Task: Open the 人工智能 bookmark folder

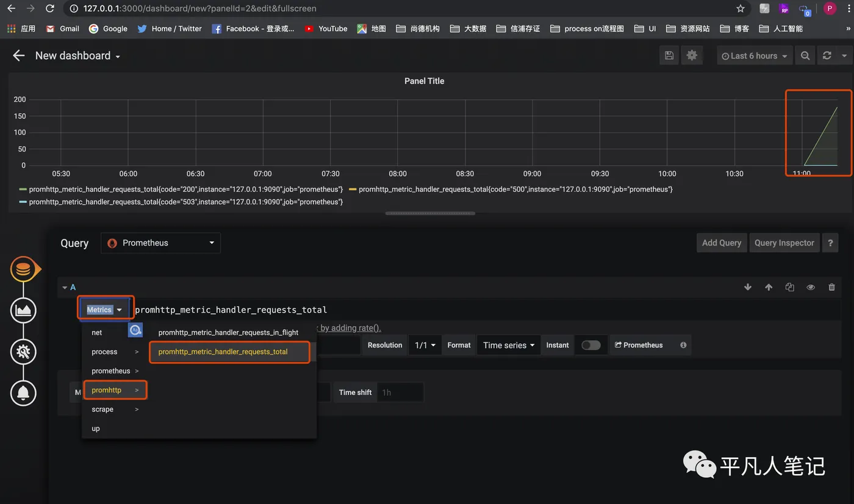Action: (x=781, y=29)
